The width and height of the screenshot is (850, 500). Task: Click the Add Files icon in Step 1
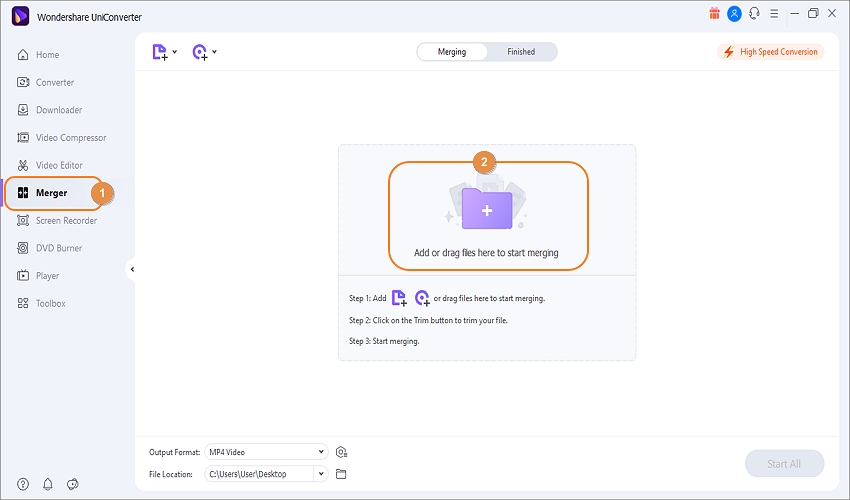pyautogui.click(x=399, y=298)
